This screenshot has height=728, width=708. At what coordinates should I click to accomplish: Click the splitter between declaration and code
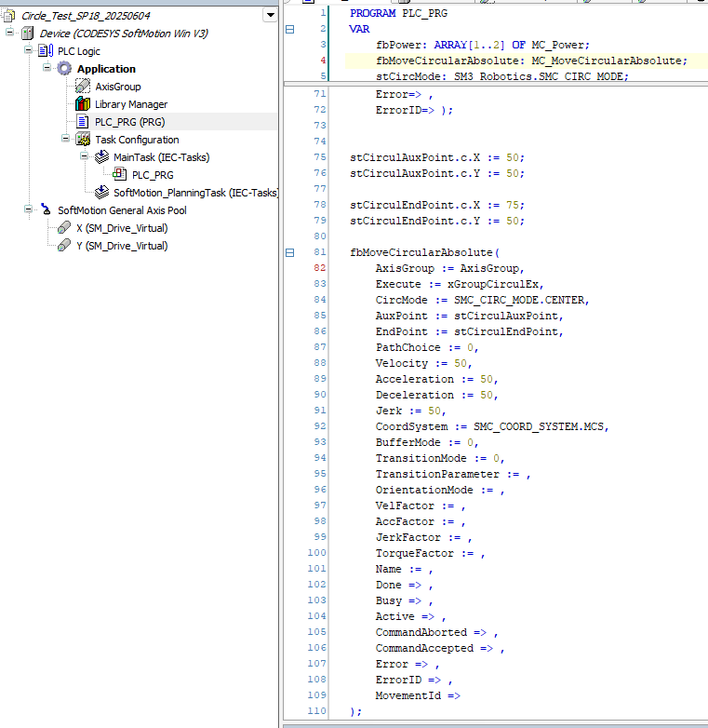pyautogui.click(x=496, y=84)
